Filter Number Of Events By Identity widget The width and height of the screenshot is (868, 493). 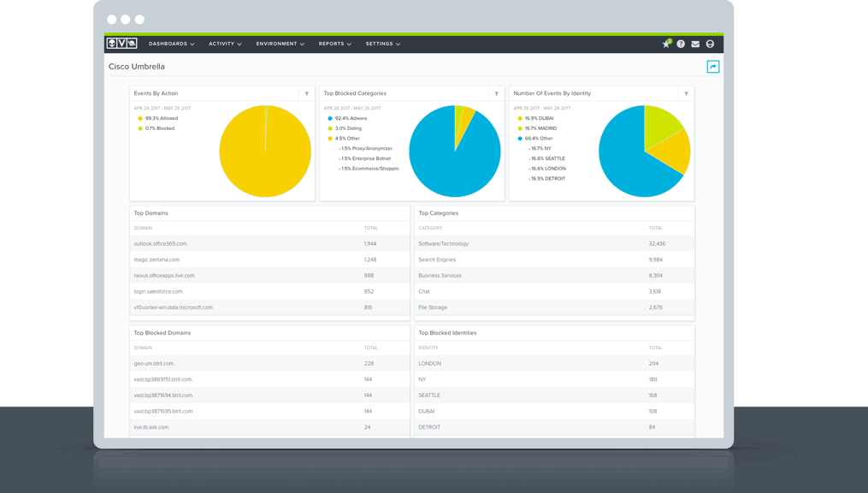pyautogui.click(x=687, y=93)
